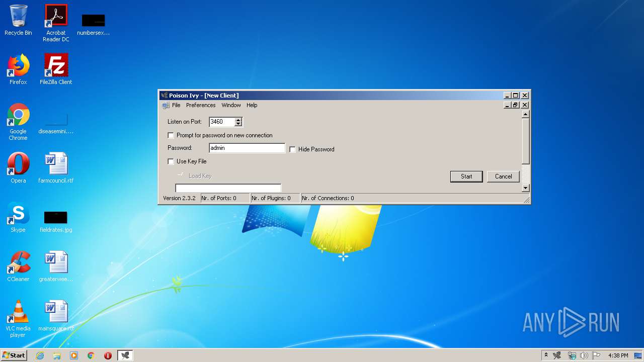644x362 pixels.
Task: Open FileZilla Client desktop shortcut
Action: click(56, 69)
